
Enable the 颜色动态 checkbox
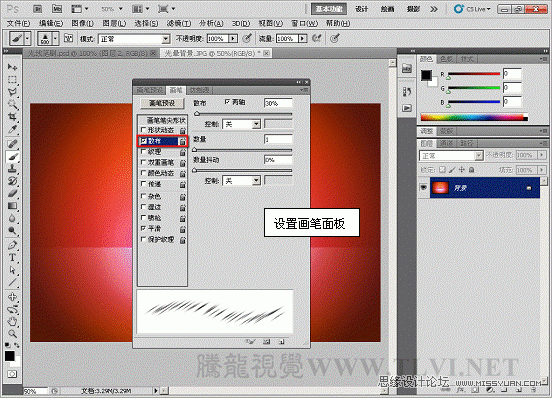coord(143,173)
